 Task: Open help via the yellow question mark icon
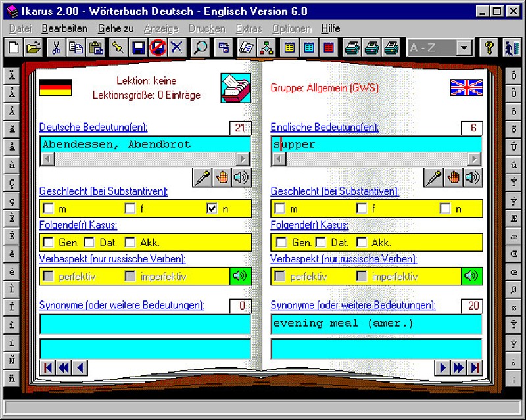click(x=489, y=47)
